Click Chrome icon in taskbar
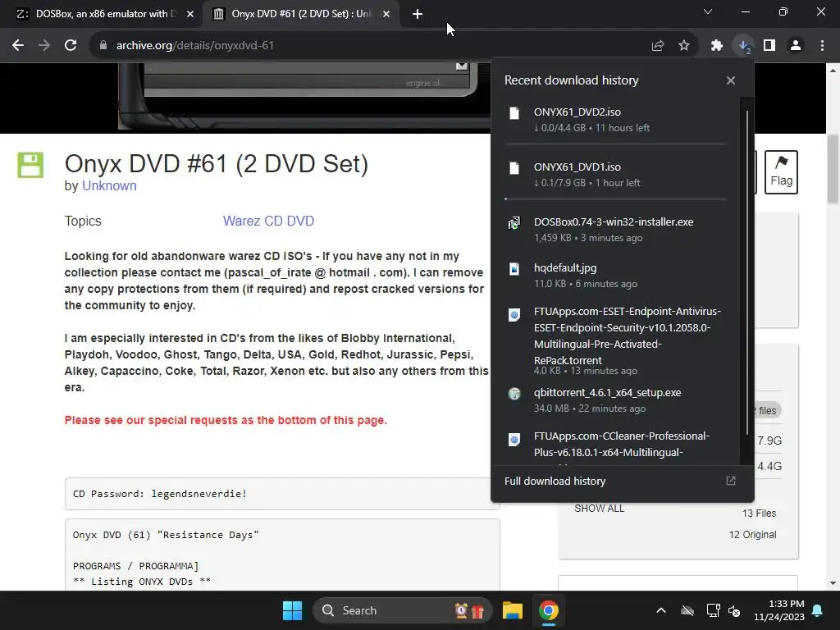The height and width of the screenshot is (630, 840). [x=548, y=610]
